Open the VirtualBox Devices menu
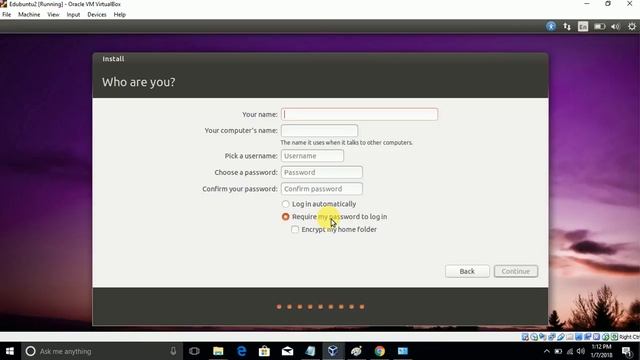The image size is (640, 360). tap(97, 15)
